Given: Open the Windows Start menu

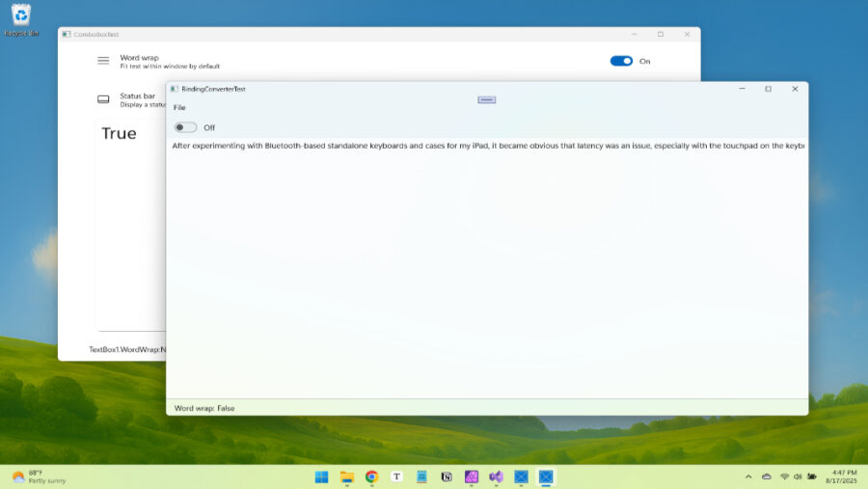Looking at the screenshot, I should tap(321, 476).
